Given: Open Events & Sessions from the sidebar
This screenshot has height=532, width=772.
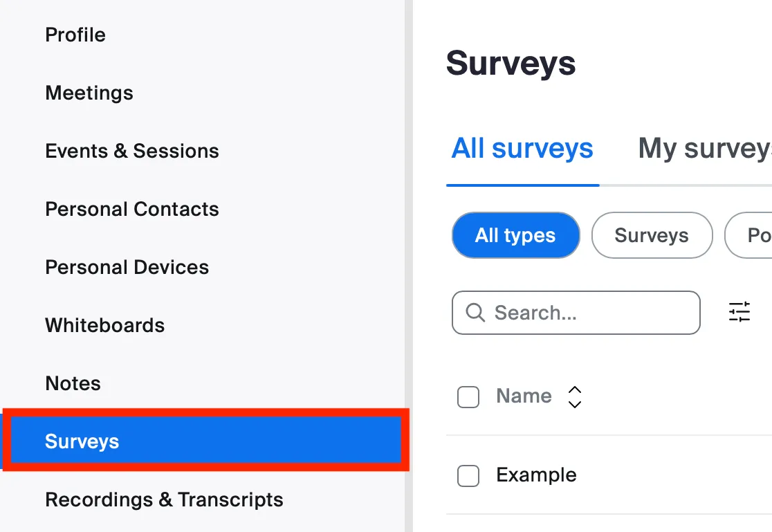Looking at the screenshot, I should pyautogui.click(x=131, y=151).
